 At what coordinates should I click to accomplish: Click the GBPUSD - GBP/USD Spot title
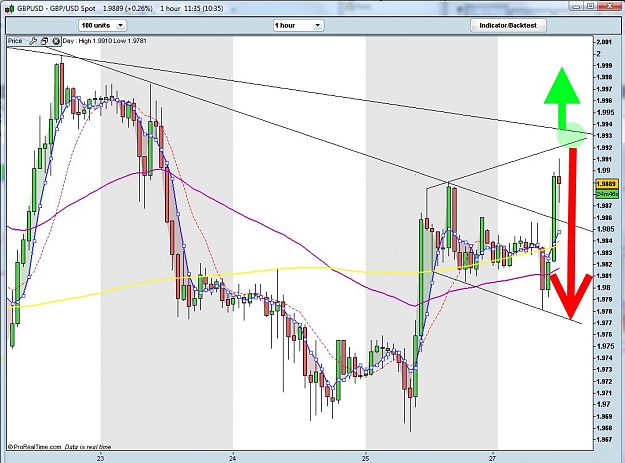click(x=56, y=8)
